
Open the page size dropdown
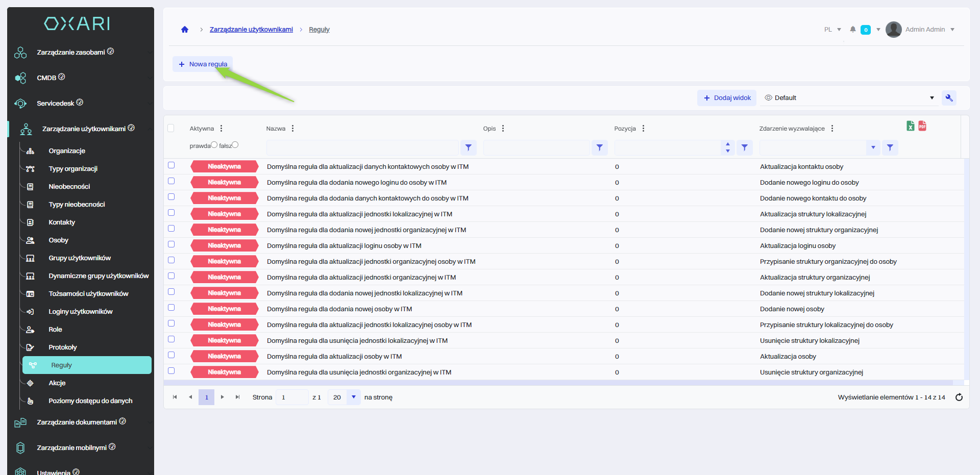[x=353, y=397]
